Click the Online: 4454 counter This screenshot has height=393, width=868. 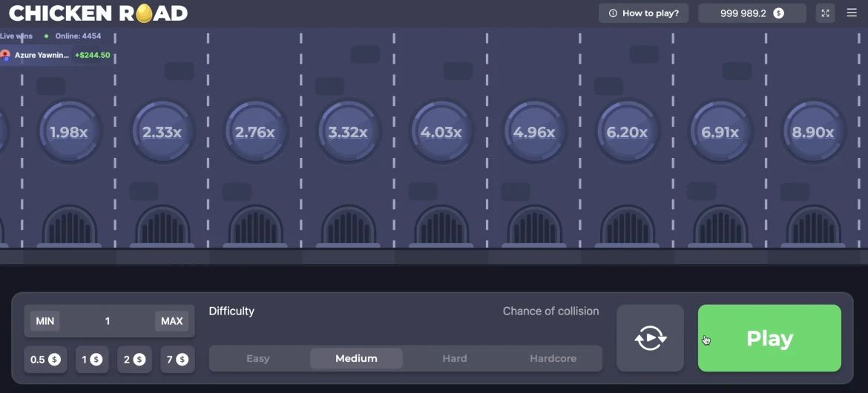(77, 36)
